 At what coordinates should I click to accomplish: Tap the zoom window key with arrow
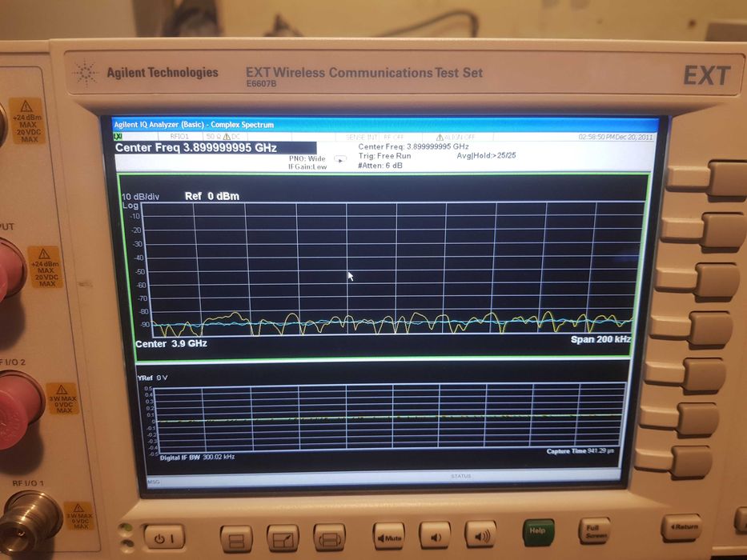coord(283,538)
